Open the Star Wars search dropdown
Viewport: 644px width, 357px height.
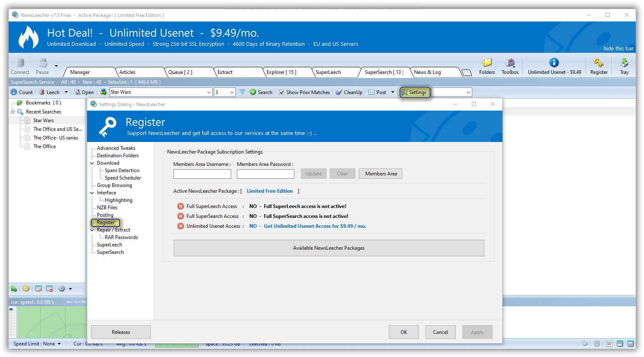(209, 92)
